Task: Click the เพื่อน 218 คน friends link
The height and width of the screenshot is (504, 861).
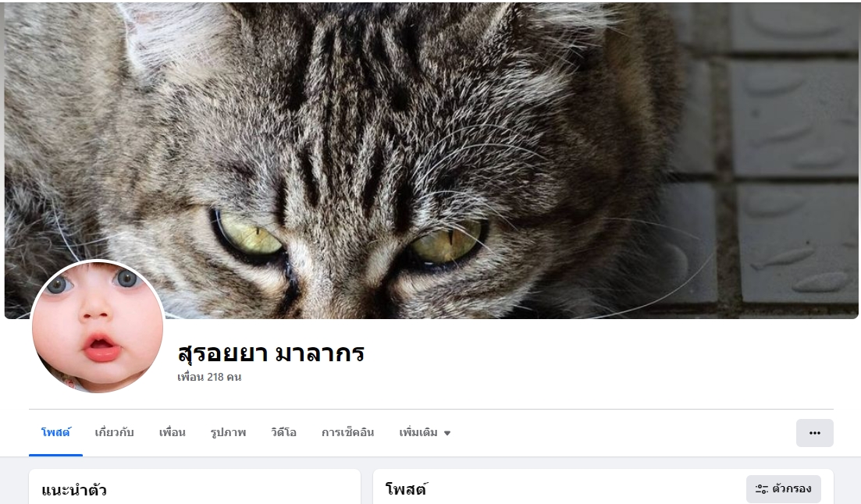Action: click(209, 377)
